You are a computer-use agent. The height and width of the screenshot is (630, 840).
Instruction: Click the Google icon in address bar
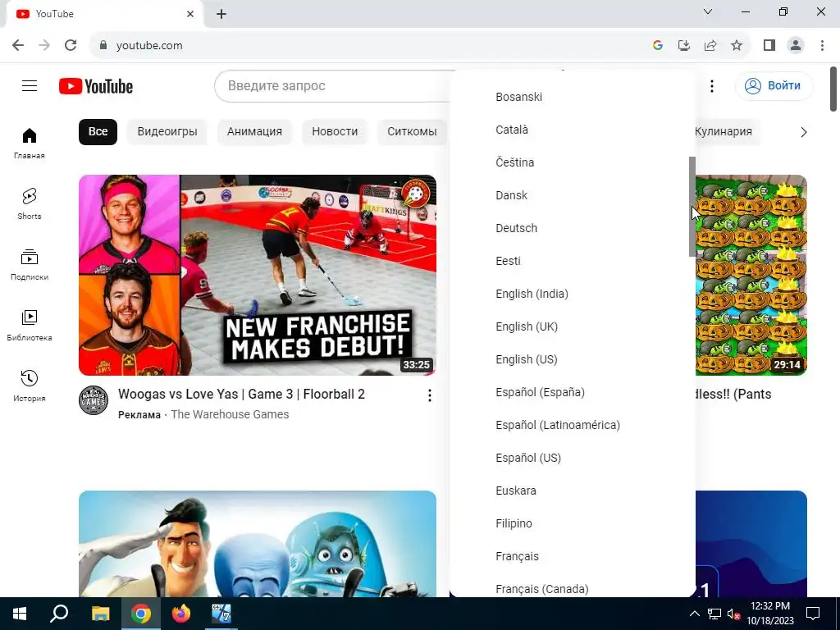click(658, 46)
